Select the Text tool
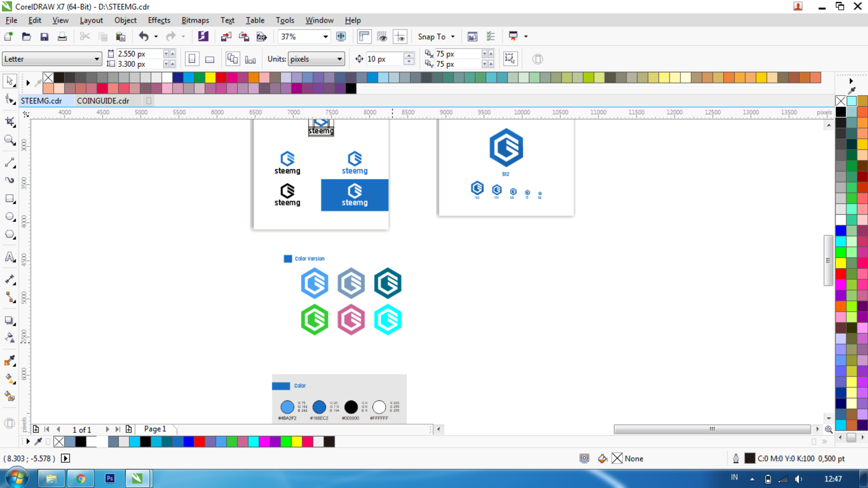Screen dimensions: 868x488 tap(9, 257)
